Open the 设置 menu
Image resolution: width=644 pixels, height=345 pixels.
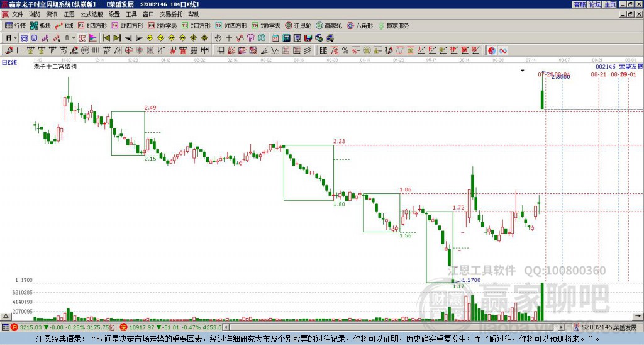[114, 14]
